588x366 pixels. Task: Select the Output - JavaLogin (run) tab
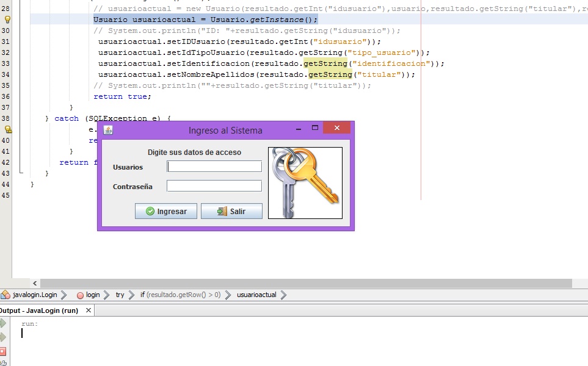(x=38, y=310)
